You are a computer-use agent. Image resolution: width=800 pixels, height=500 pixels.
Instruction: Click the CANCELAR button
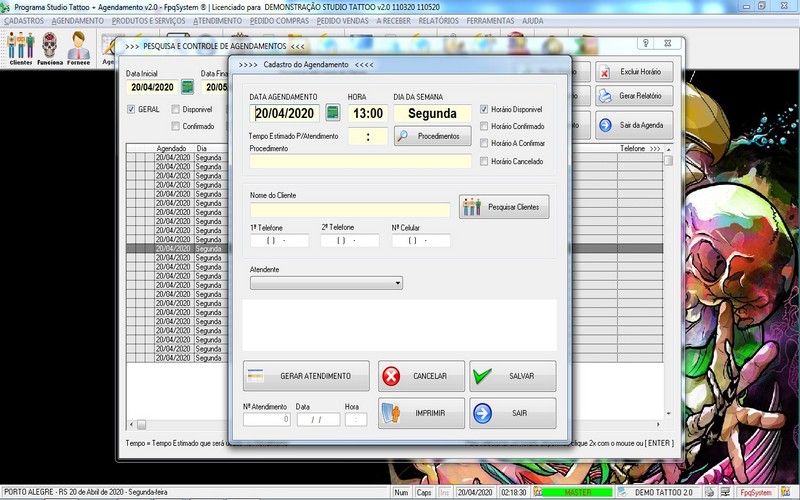pyautogui.click(x=421, y=376)
